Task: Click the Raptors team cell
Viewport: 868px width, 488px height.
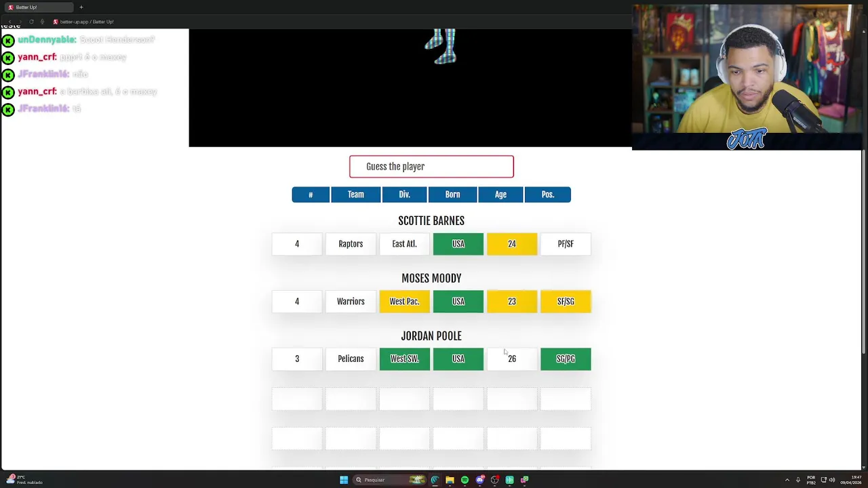Action: pos(351,244)
